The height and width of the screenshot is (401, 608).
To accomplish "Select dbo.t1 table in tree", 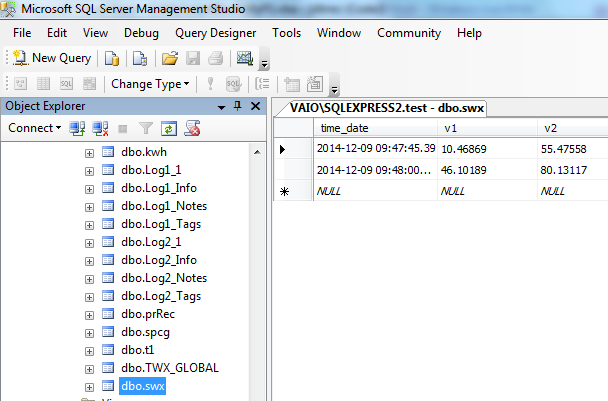I will tap(137, 350).
